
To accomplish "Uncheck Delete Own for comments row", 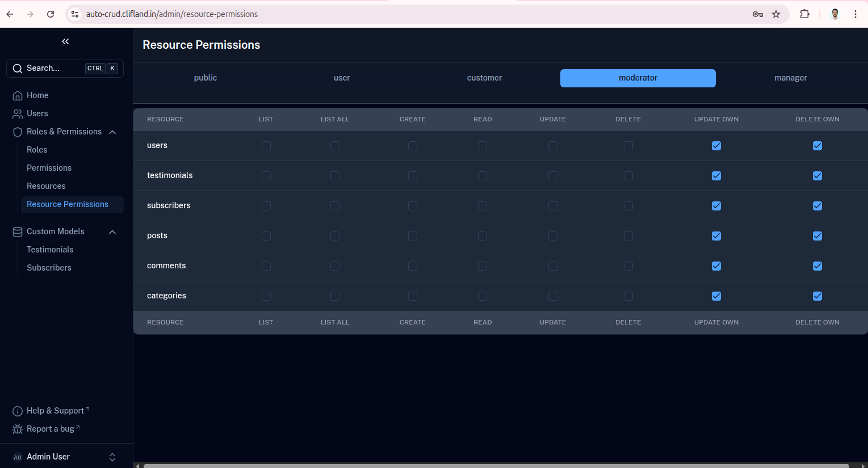I will pos(817,266).
